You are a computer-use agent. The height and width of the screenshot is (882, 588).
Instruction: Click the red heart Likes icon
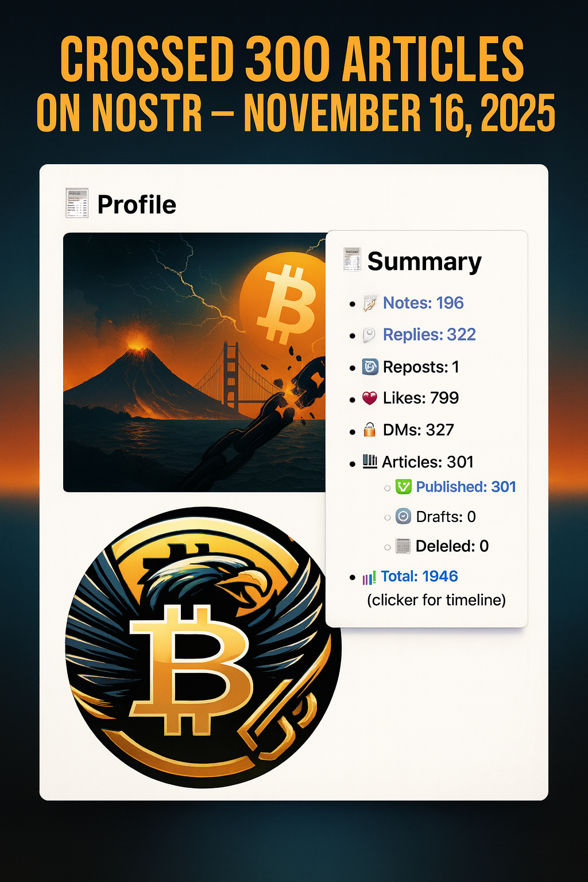[370, 398]
